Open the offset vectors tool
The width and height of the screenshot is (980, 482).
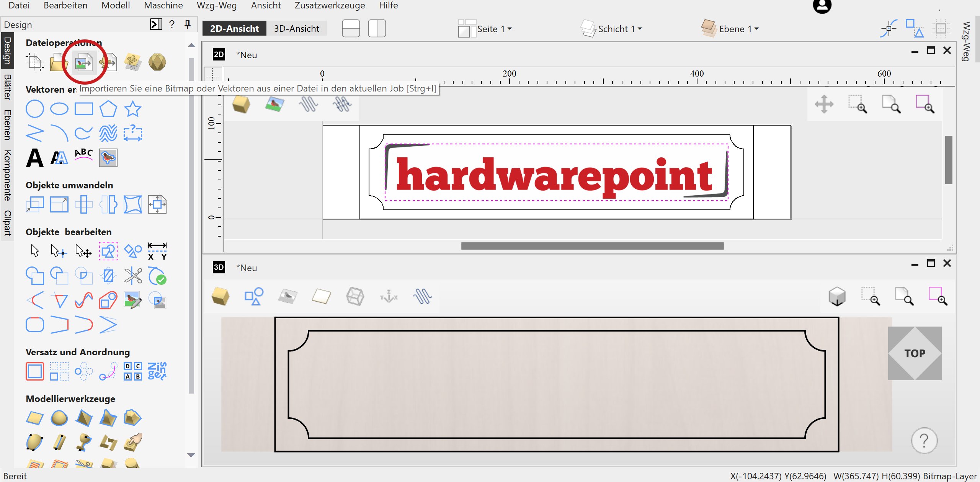click(x=35, y=371)
